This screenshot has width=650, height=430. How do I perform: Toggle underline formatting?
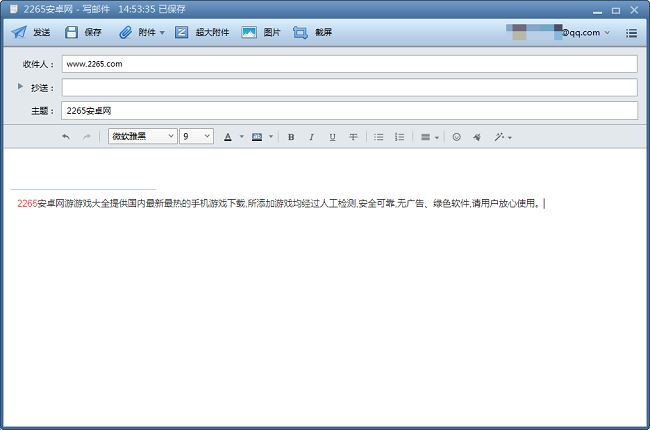(x=332, y=136)
